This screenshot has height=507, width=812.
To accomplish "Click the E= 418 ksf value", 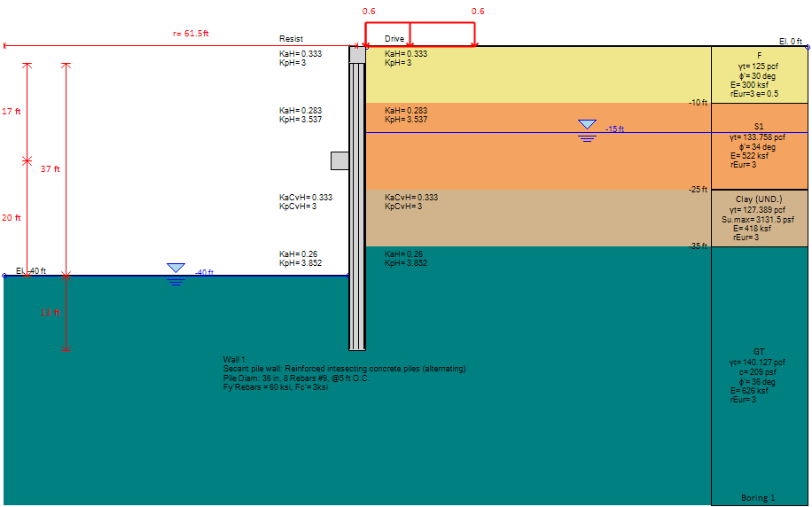I will [x=752, y=229].
